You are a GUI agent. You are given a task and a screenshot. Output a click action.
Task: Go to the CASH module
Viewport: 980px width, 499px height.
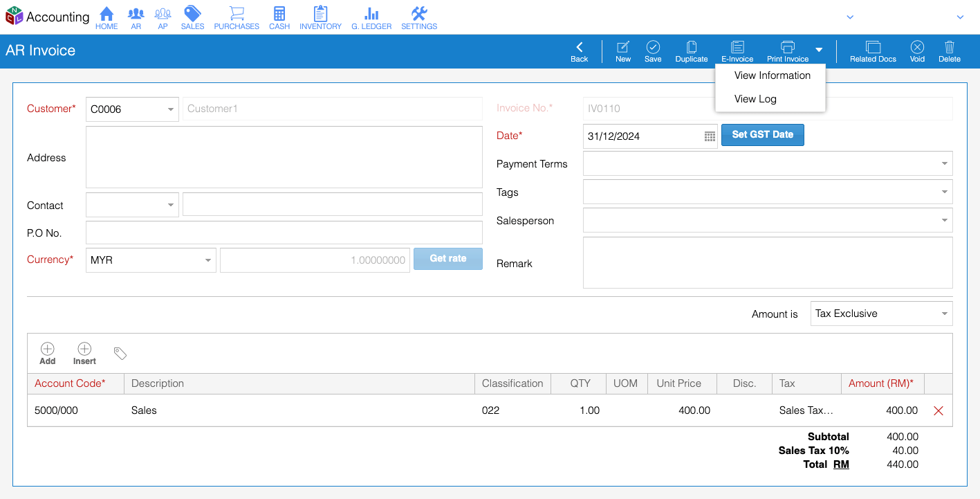[279, 17]
